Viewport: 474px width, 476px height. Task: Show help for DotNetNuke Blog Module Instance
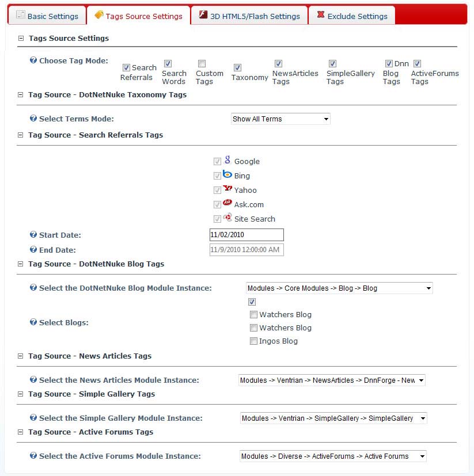coord(33,287)
